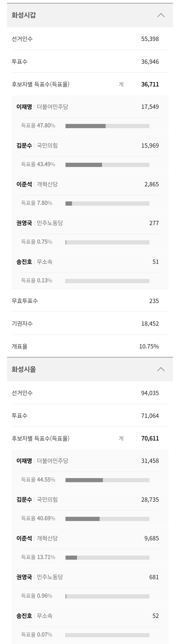Select 김문수 candidate in 화성시갑

24,146
